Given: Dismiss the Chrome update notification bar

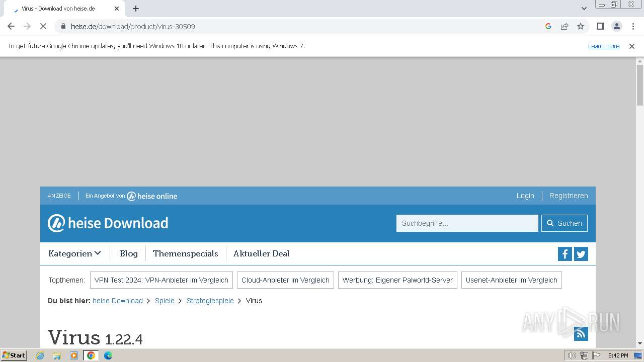Looking at the screenshot, I should (x=632, y=46).
